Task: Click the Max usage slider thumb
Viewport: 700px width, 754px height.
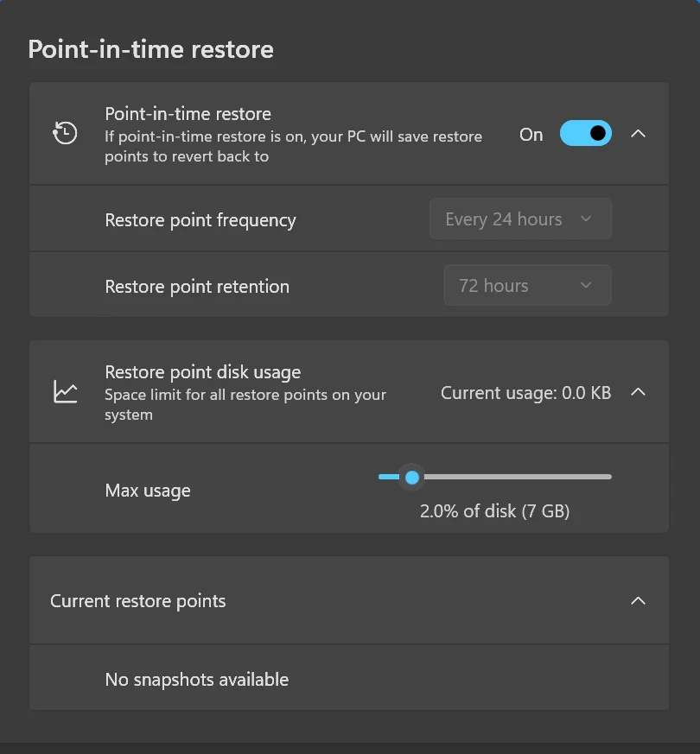Action: 412,477
